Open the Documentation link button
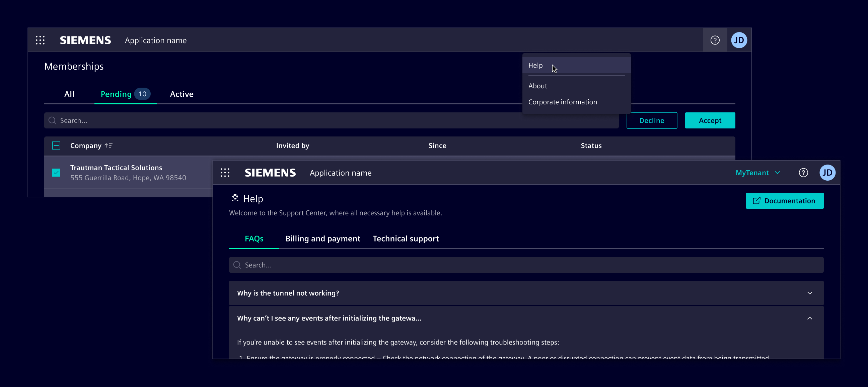The width and height of the screenshot is (868, 387). click(x=784, y=201)
